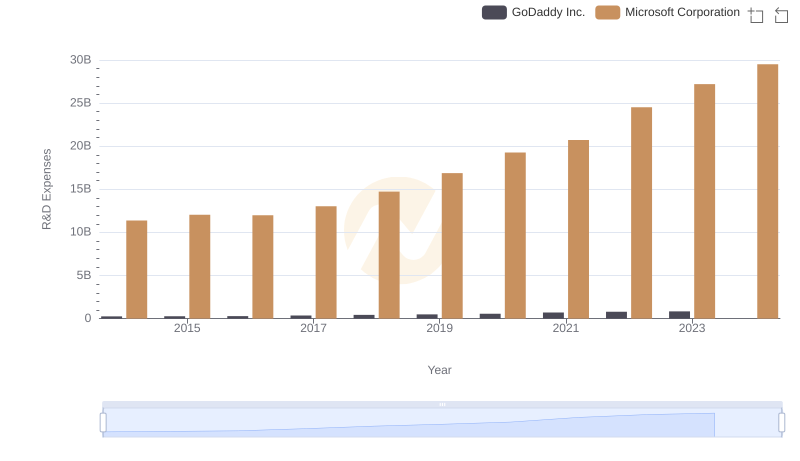Click the zoom reset icon
The height and width of the screenshot is (461, 800).
click(781, 15)
